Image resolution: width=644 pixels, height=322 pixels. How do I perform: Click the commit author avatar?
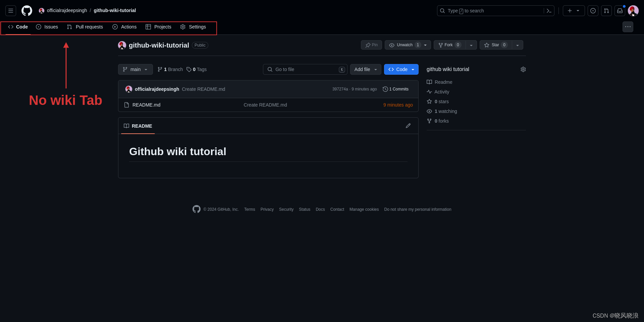pos(129,89)
